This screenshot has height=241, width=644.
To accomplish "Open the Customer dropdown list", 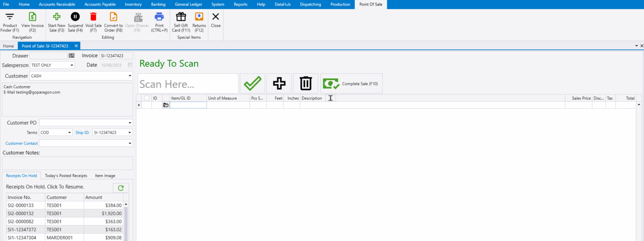I will point(130,76).
